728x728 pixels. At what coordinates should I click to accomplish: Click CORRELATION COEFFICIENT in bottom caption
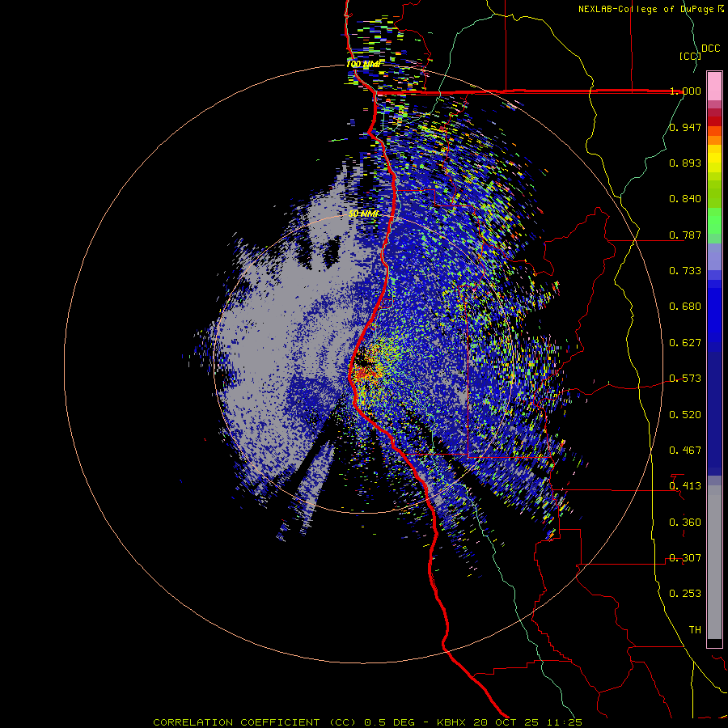[236, 722]
